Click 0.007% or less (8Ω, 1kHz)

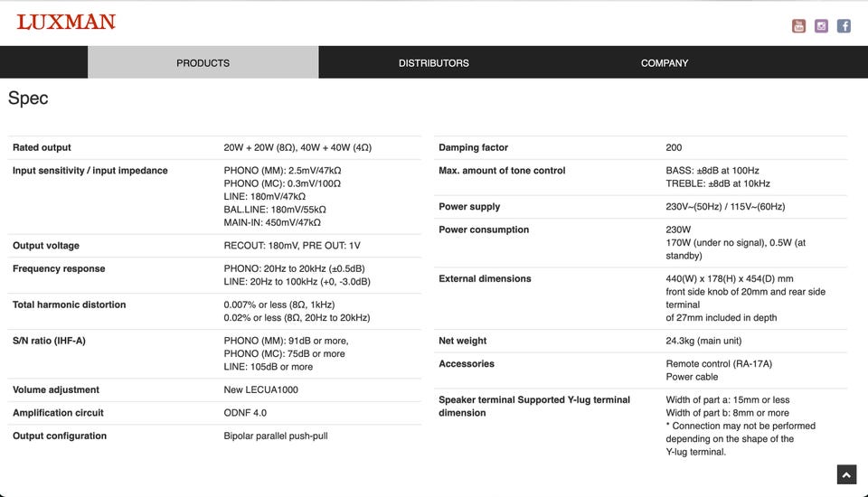pos(279,305)
